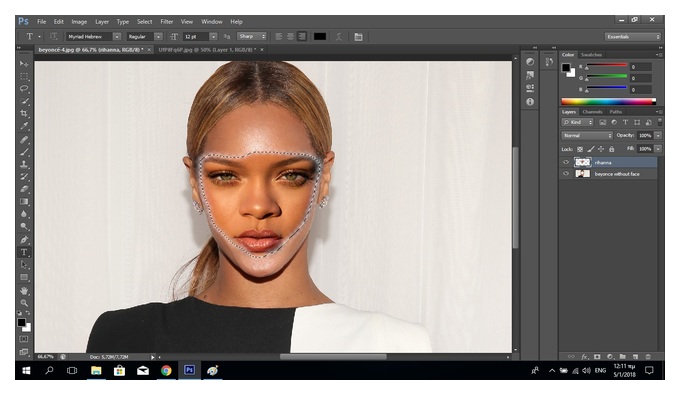This screenshot has width=680, height=395.
Task: Select the Lasso tool
Action: (24, 88)
